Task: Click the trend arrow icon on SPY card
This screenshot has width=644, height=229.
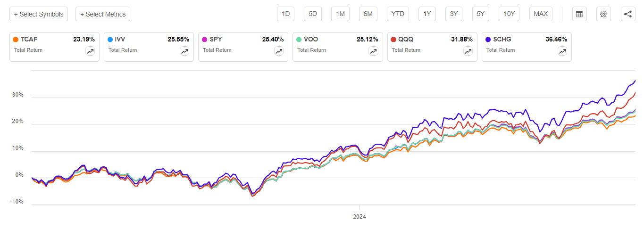Action: [279, 52]
